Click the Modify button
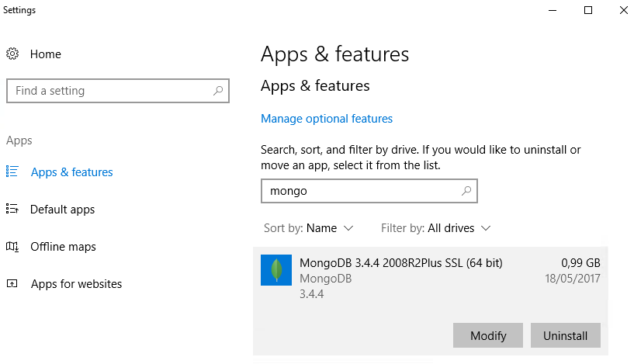Image resolution: width=634 pixels, height=364 pixels. pyautogui.click(x=488, y=335)
